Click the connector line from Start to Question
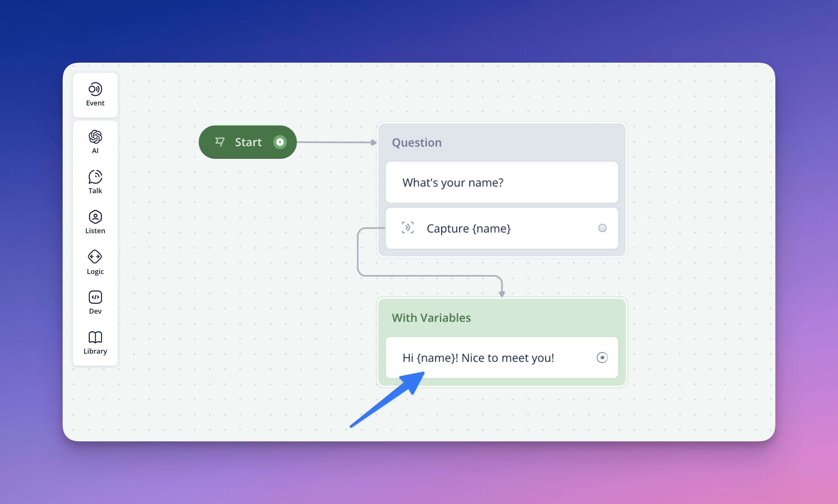This screenshot has height=504, width=838. [x=334, y=142]
